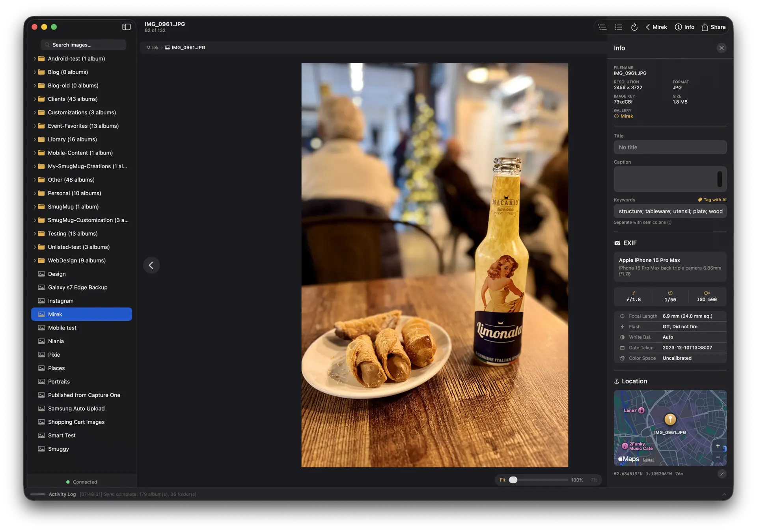Click the Legal link on the map

(648, 459)
